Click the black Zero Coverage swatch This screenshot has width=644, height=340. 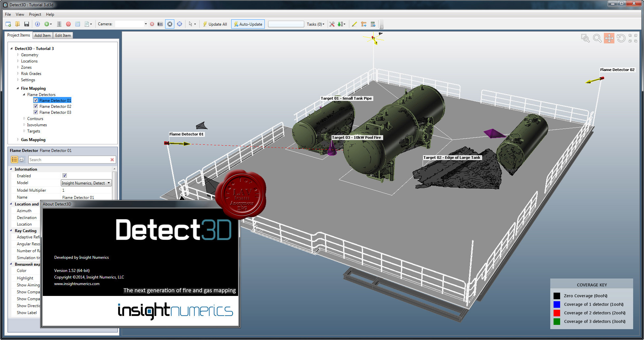point(557,296)
